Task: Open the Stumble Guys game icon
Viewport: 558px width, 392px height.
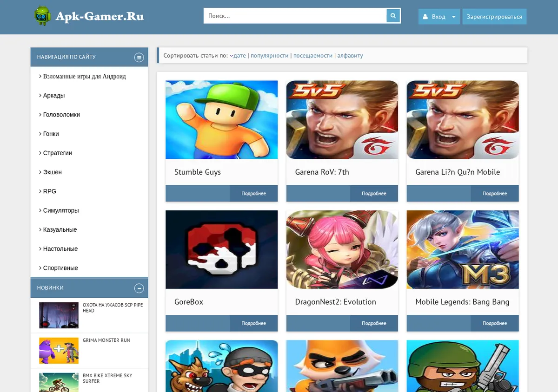Action: click(221, 120)
